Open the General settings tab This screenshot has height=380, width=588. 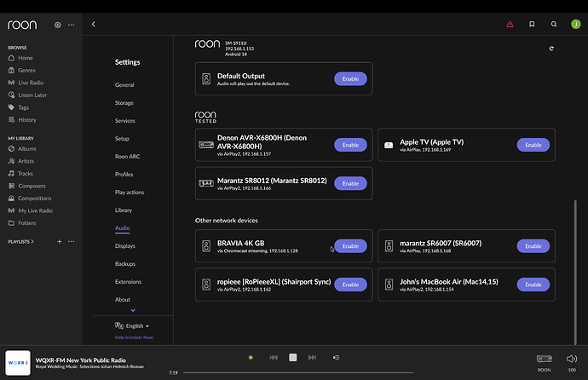tap(124, 85)
